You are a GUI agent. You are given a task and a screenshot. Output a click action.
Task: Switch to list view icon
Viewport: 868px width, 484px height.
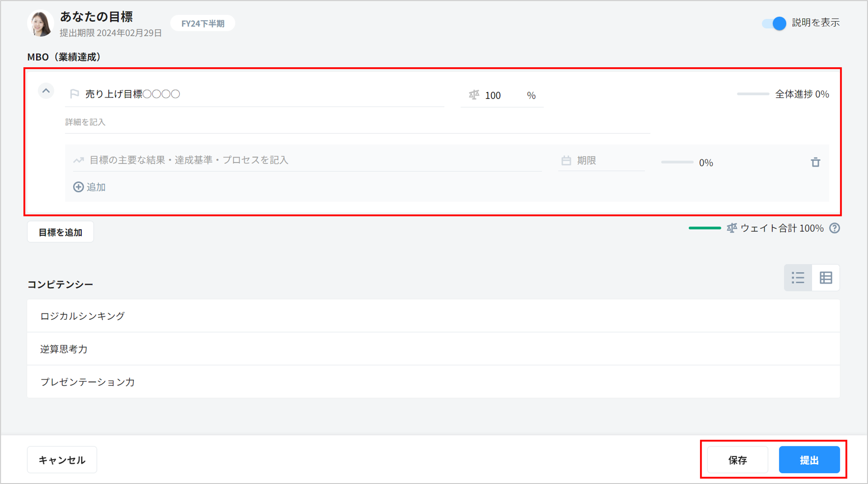(x=798, y=278)
